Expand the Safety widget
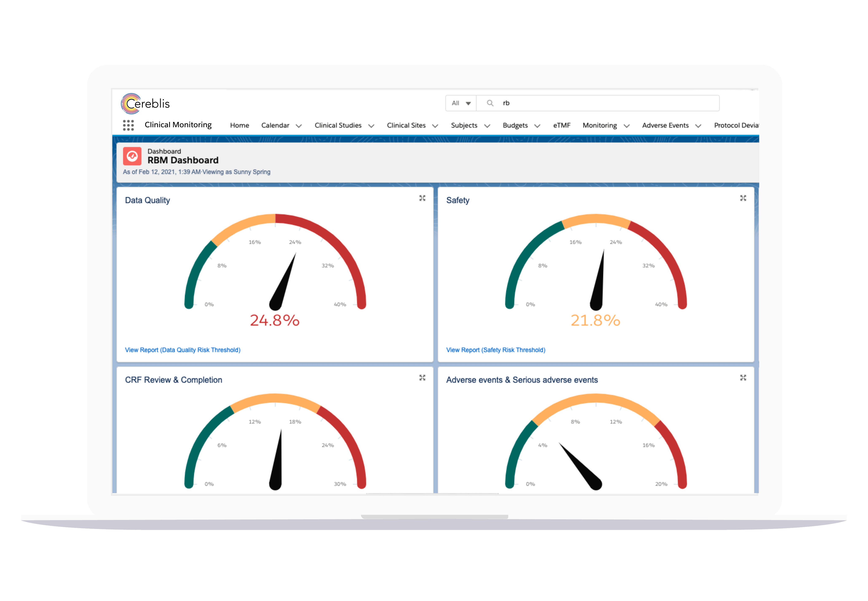Screen dimensions: 868x601 743,198
